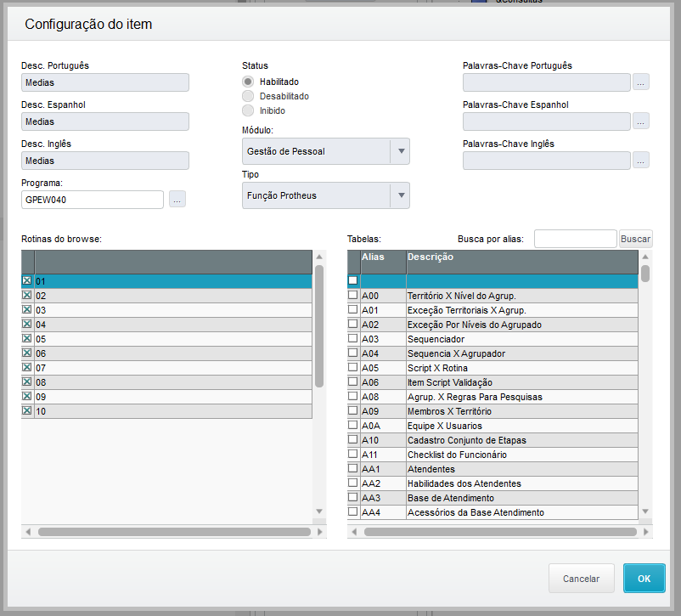Select routine row 07
Viewport: 681px width, 616px height.
pos(166,368)
